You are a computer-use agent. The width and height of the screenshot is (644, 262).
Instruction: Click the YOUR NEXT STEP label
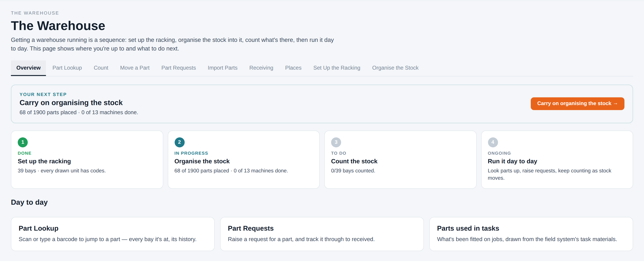[x=43, y=95]
